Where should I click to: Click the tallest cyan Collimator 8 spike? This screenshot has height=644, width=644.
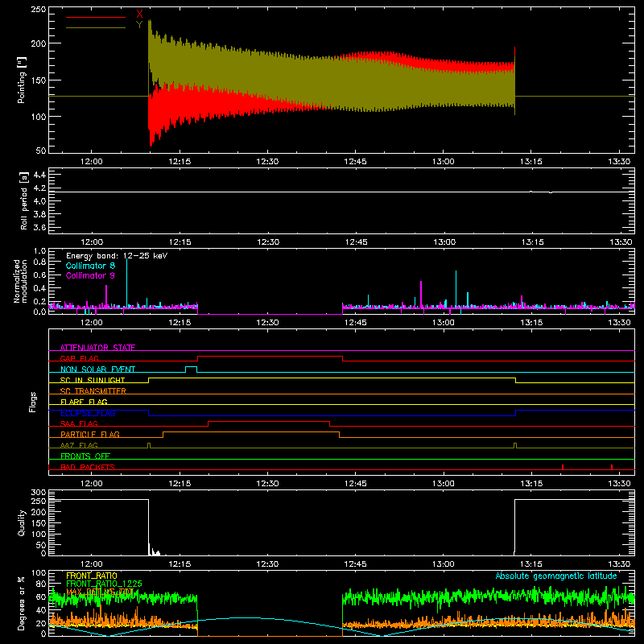(126, 283)
